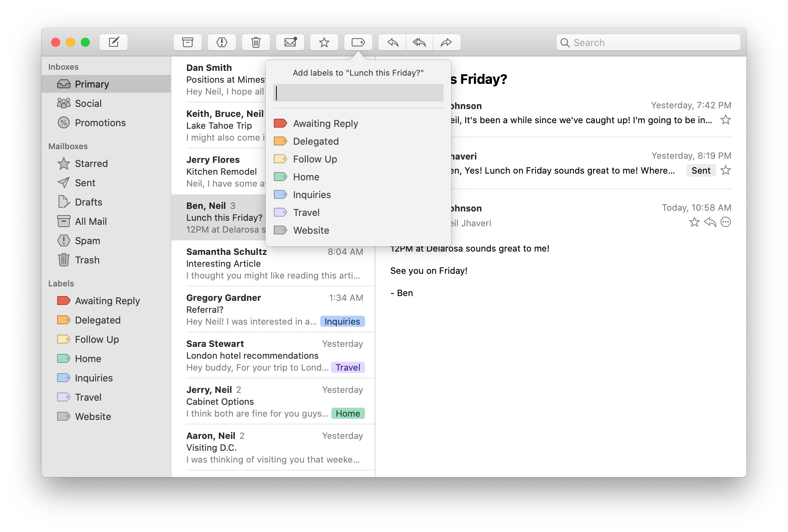The height and width of the screenshot is (532, 788).
Task: Compose a new message
Action: pyautogui.click(x=114, y=42)
